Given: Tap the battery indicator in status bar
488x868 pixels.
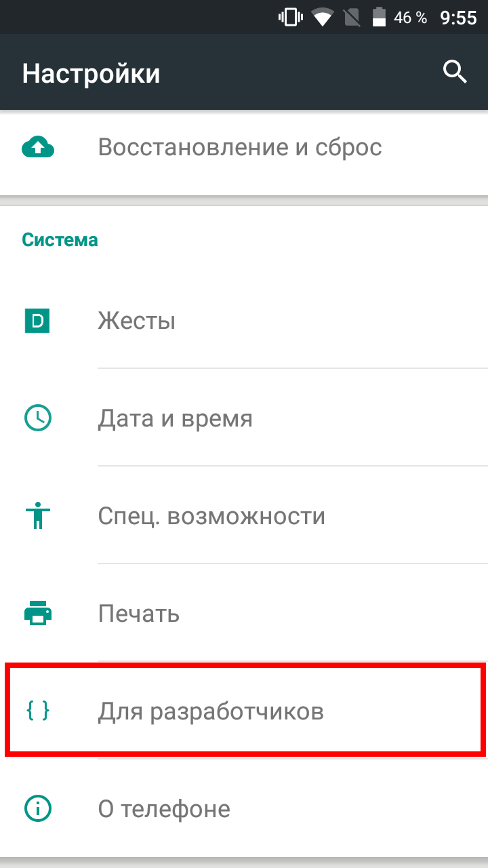Looking at the screenshot, I should (x=380, y=18).
